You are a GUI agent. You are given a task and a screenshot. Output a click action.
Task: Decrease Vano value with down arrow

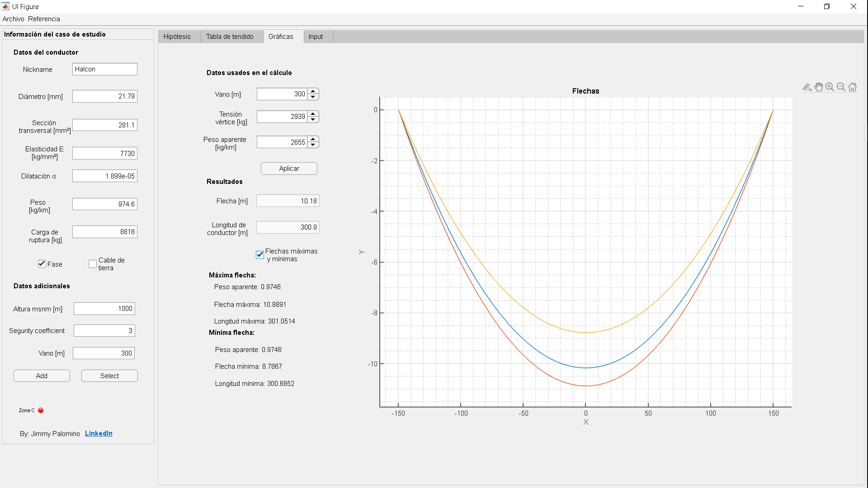click(x=313, y=97)
